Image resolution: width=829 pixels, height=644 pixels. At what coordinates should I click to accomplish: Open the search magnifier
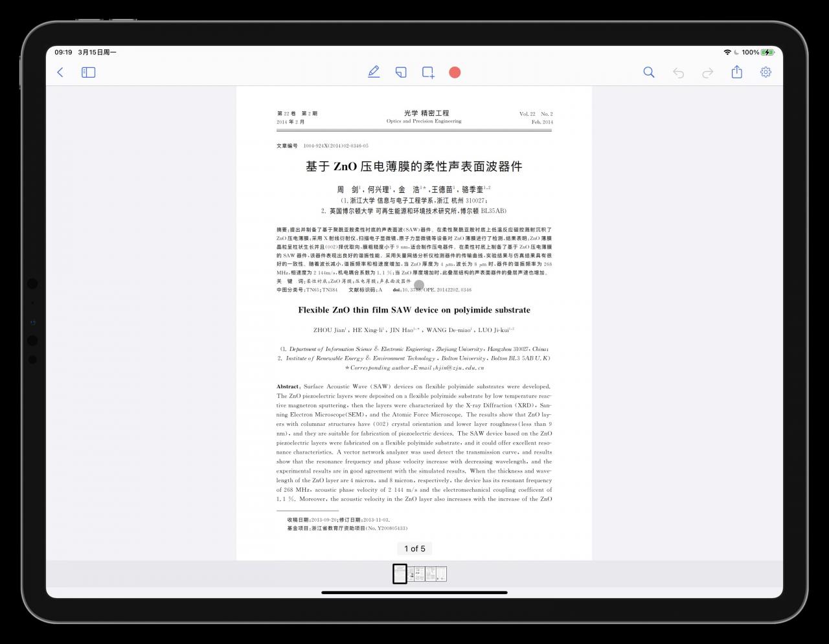[x=648, y=72]
